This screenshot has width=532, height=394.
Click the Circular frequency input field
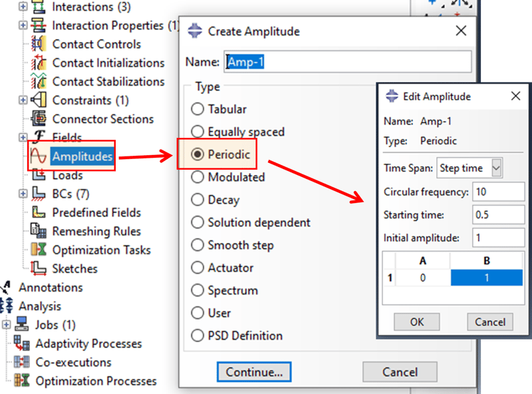498,192
